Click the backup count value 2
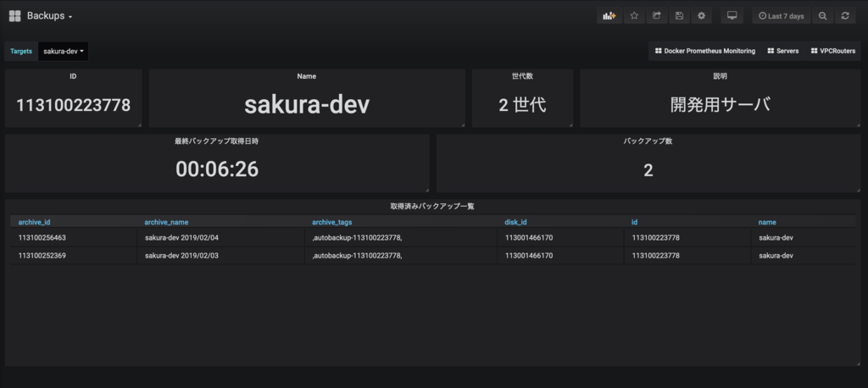Screen dimensions: 868x388 (648, 170)
